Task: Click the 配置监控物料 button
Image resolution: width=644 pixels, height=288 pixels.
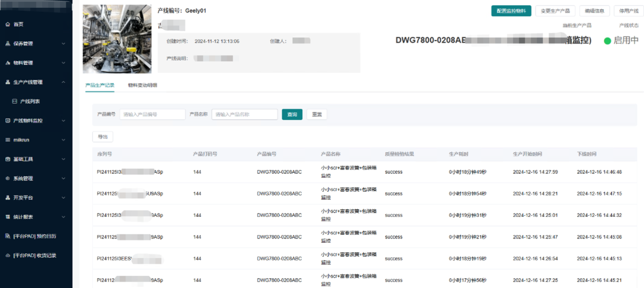Action: pyautogui.click(x=512, y=11)
